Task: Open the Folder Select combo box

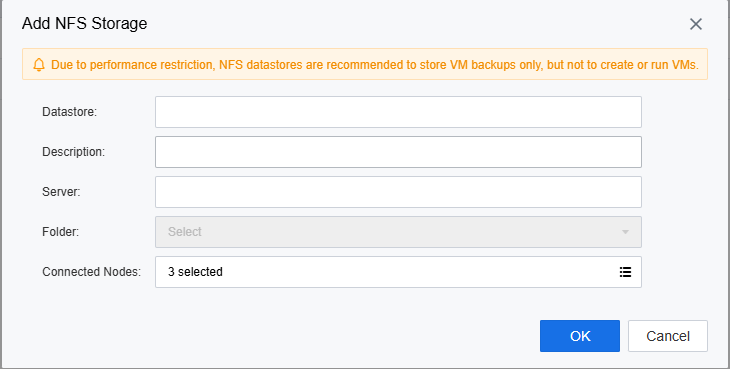Action: pyautogui.click(x=398, y=232)
